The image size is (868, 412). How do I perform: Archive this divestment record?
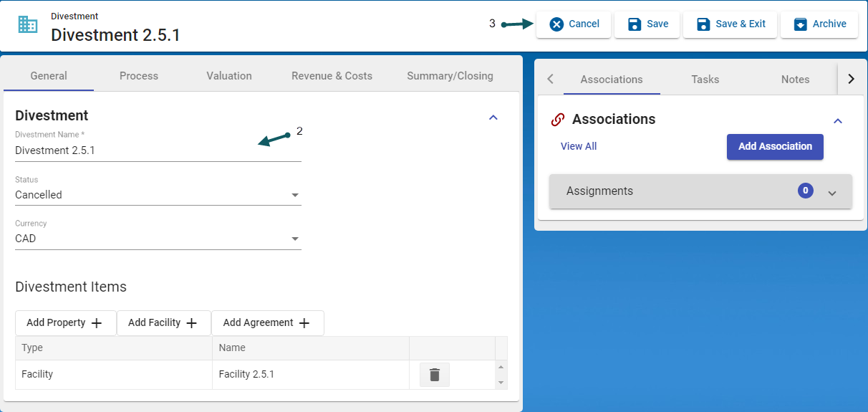[x=819, y=24]
